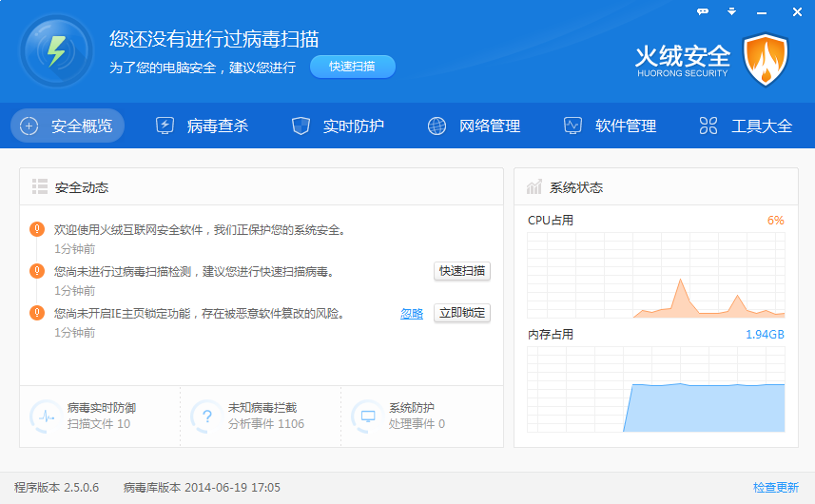Click the CPU占用 usage graph
This screenshot has width=815, height=504.
[656, 274]
